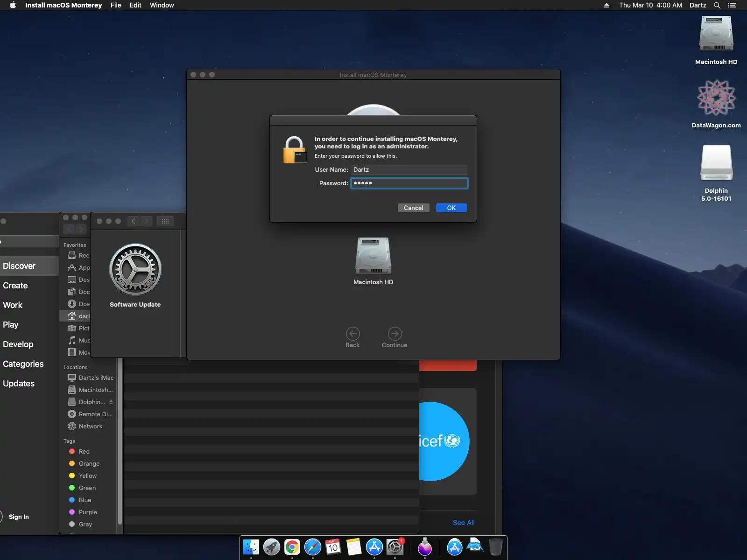Launch Launchpad rocket icon in dock

272,547
